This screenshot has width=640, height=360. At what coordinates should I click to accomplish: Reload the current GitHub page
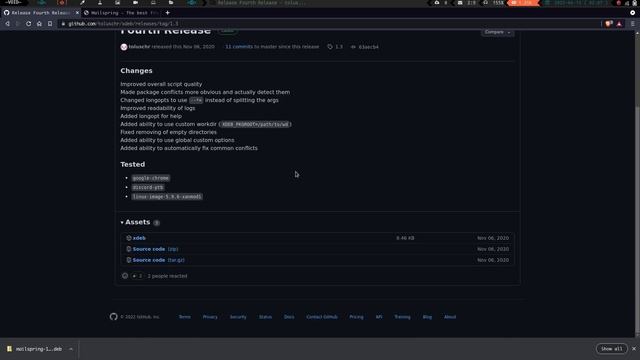pyautogui.click(x=29, y=24)
